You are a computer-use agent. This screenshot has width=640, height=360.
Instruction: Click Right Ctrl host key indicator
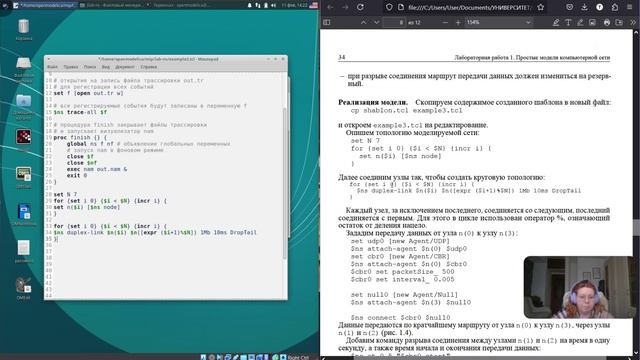pyautogui.click(x=298, y=357)
